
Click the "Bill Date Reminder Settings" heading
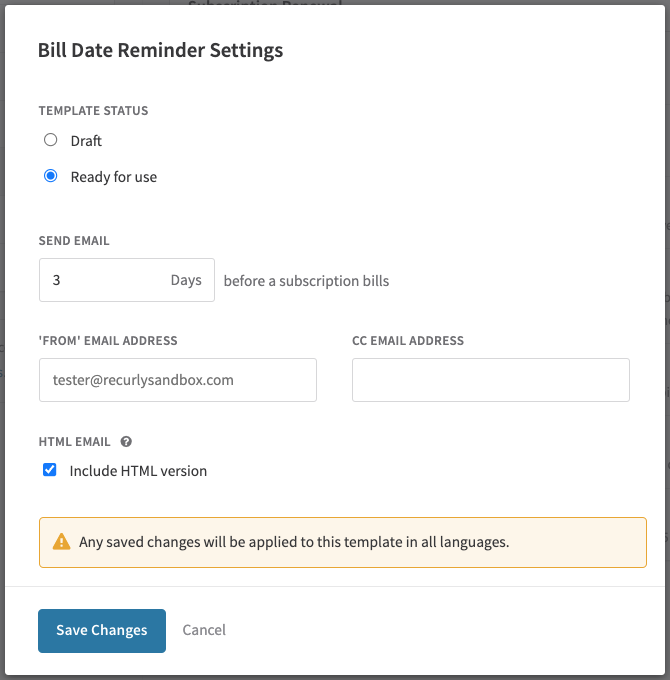click(x=160, y=50)
